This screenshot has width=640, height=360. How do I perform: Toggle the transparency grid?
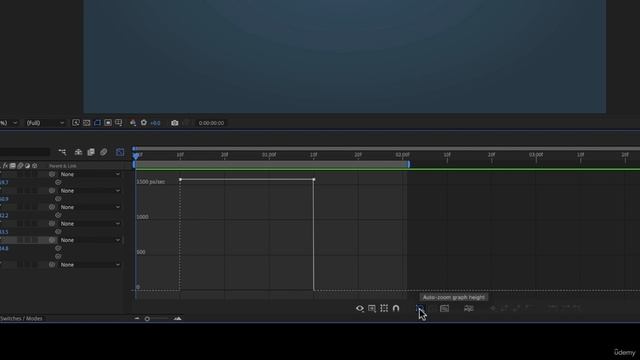click(x=87, y=122)
